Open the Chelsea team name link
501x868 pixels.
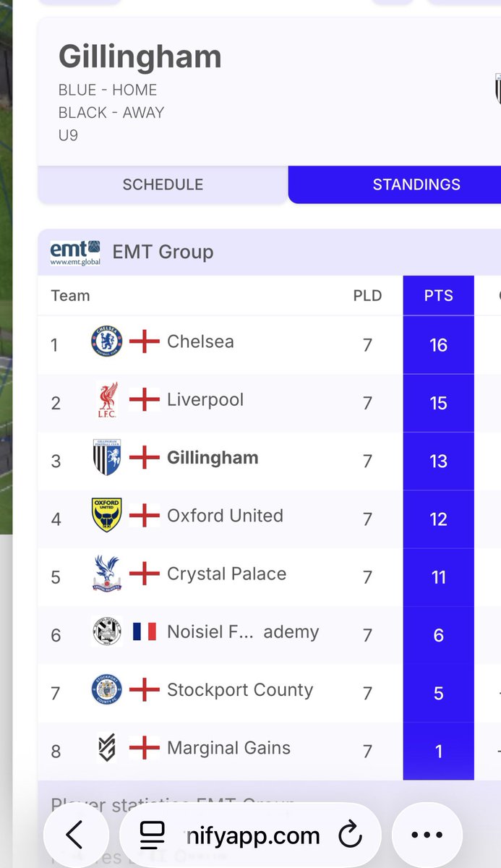pos(200,341)
